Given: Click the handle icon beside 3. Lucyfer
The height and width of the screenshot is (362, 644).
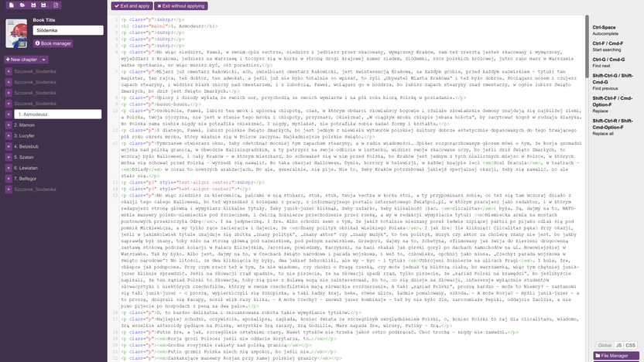Looking at the screenshot, I should (x=9, y=135).
